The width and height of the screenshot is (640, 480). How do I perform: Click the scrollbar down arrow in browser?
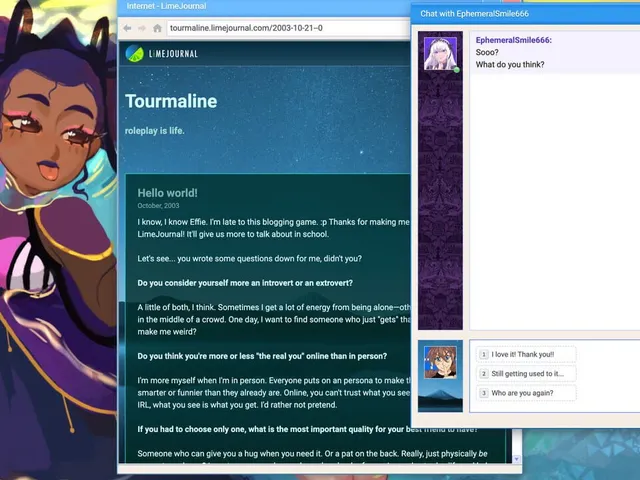tap(516, 459)
